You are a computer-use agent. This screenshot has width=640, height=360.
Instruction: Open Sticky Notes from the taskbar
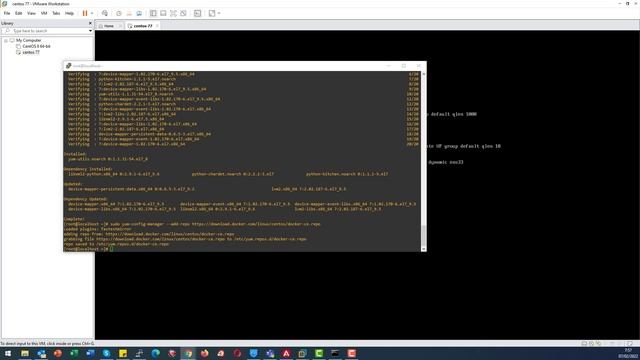coord(123,353)
